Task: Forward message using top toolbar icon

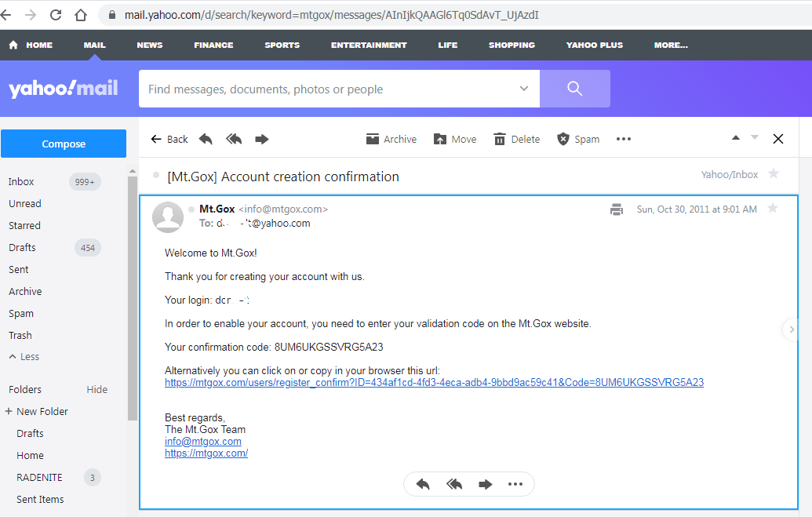Action: 262,139
